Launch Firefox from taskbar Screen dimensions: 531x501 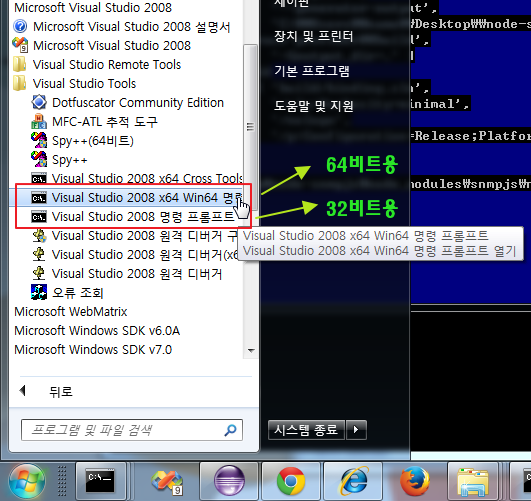point(415,481)
